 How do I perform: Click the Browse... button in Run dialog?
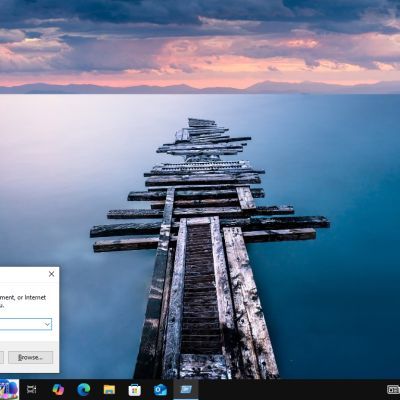[30, 357]
